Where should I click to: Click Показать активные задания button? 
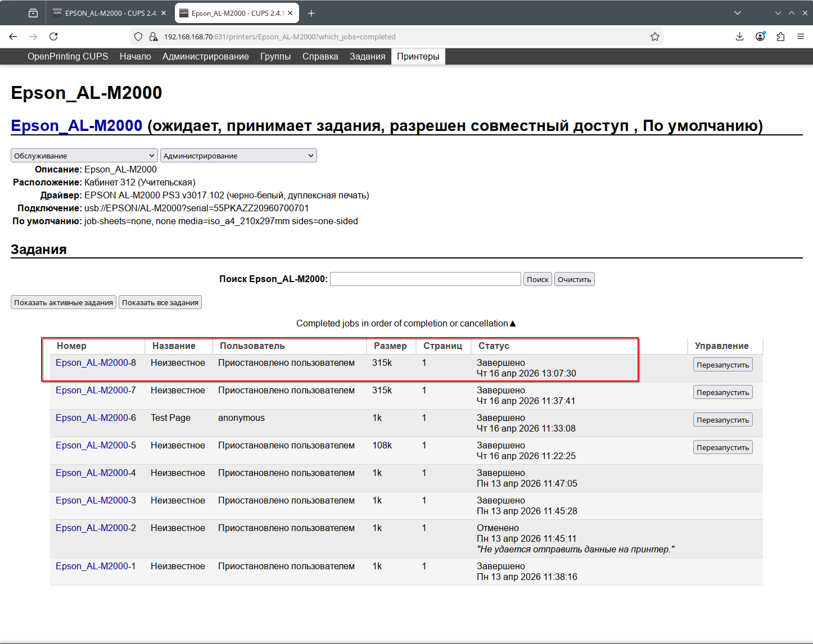(x=64, y=302)
